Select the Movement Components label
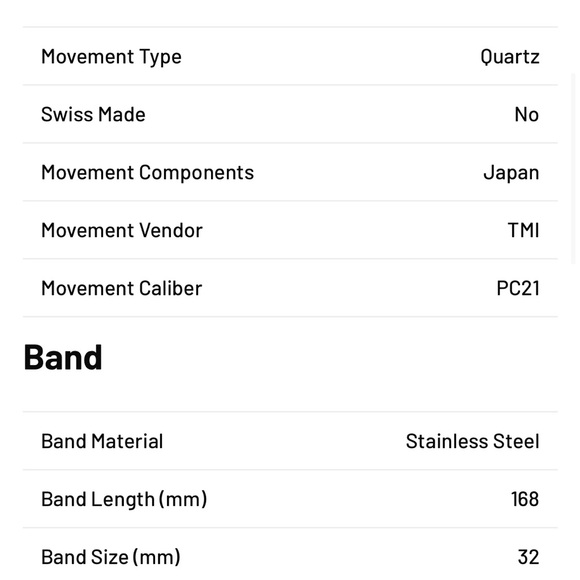580x580 pixels. click(x=148, y=172)
